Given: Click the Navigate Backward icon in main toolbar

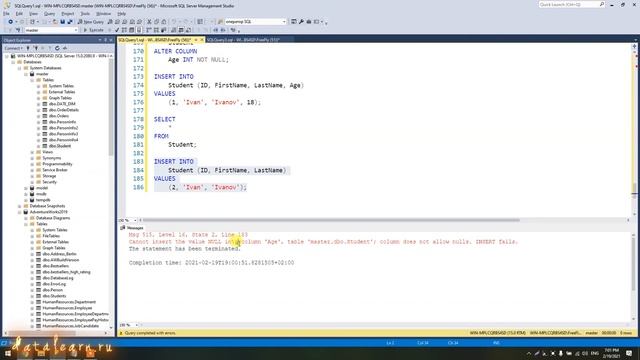Looking at the screenshot, I should coord(11,22).
